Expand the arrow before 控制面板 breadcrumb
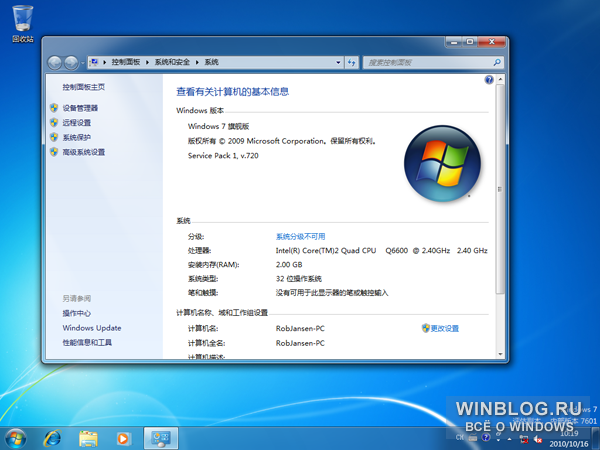600x450 pixels. click(104, 62)
